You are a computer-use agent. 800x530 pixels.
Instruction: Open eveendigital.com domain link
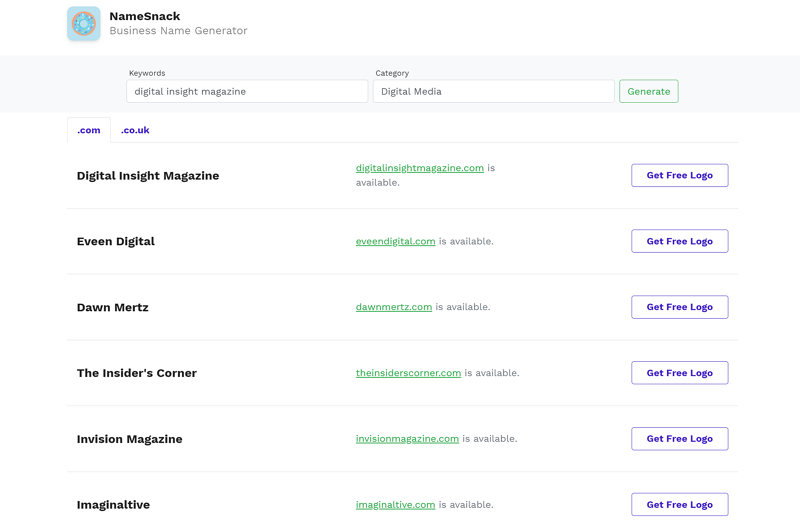(x=395, y=241)
